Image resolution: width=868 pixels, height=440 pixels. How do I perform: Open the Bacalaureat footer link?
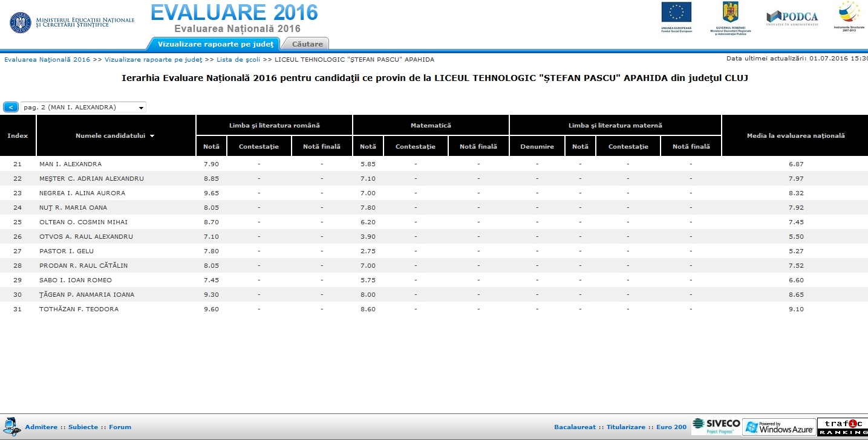575,427
